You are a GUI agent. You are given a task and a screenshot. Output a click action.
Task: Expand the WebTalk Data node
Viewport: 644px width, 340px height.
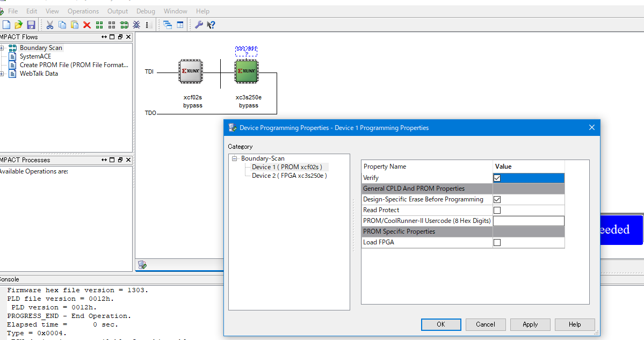tap(2, 74)
